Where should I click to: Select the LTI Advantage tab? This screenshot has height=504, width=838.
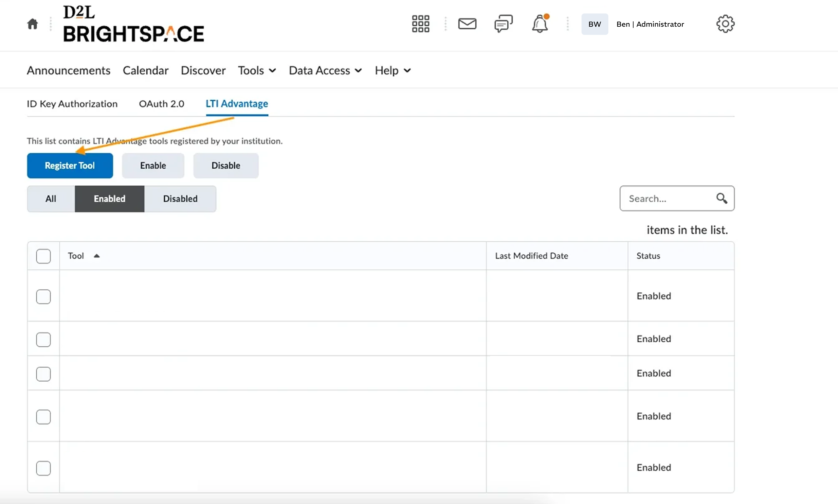237,104
